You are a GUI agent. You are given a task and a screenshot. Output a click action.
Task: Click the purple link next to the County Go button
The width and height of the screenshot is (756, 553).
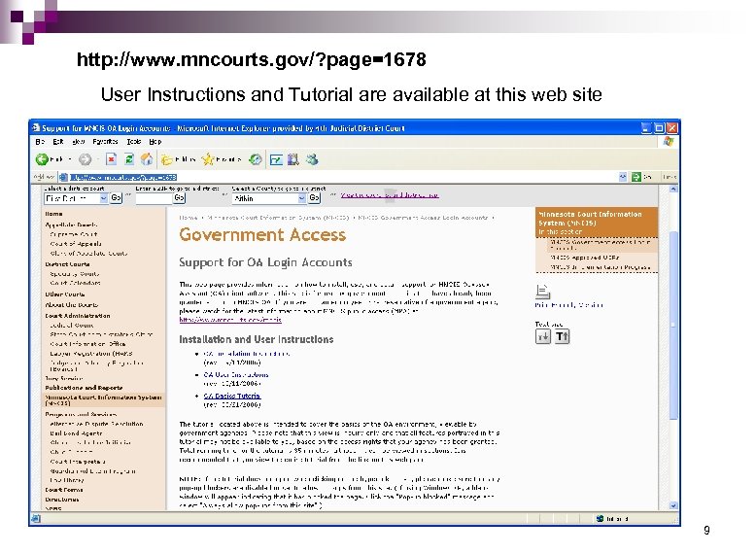(x=390, y=195)
